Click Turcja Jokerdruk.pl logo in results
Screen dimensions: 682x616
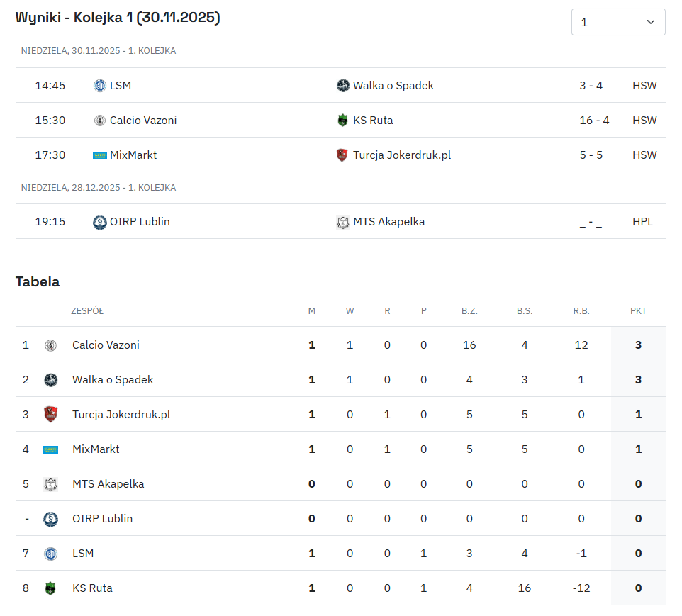pos(343,155)
